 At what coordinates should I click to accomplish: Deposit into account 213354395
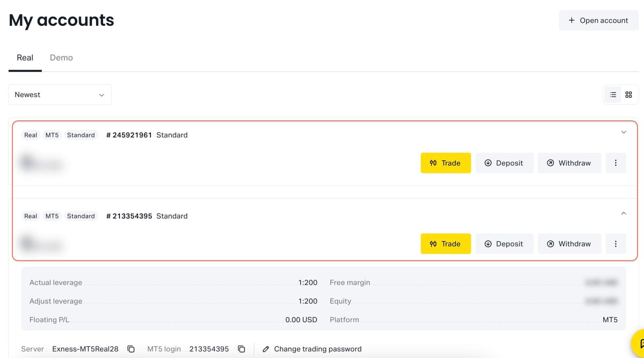click(504, 244)
